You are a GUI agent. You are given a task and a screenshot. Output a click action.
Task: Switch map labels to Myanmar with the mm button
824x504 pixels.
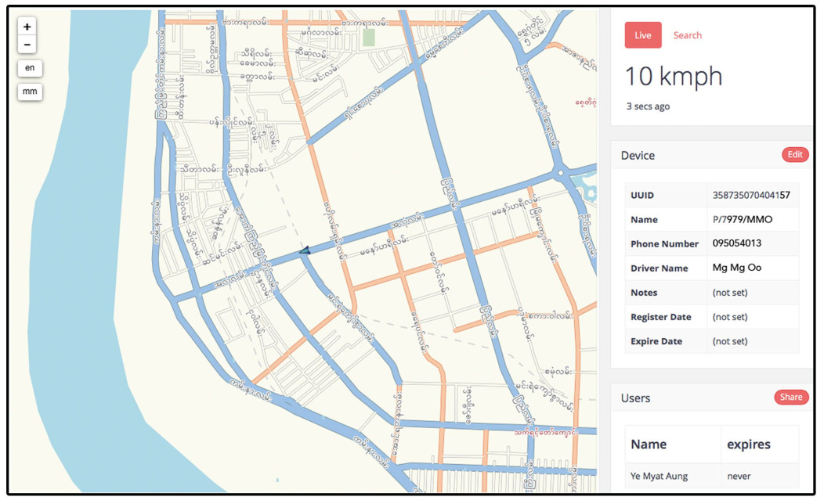(29, 92)
